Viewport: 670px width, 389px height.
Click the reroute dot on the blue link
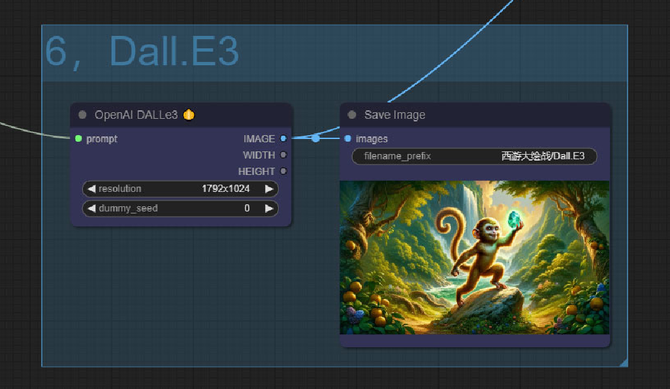pyautogui.click(x=315, y=138)
